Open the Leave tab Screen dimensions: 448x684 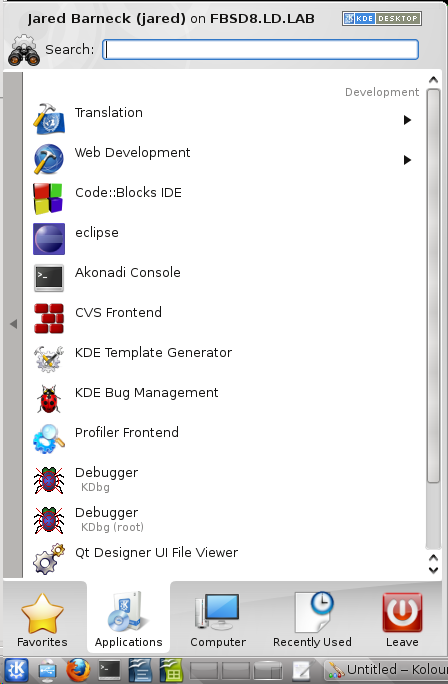click(x=402, y=619)
